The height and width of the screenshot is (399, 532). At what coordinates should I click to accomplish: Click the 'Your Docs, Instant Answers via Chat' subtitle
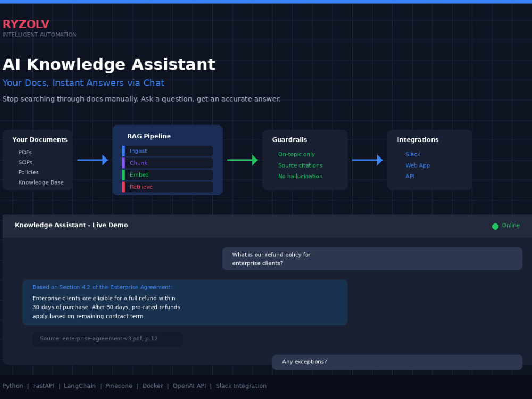[x=84, y=83]
